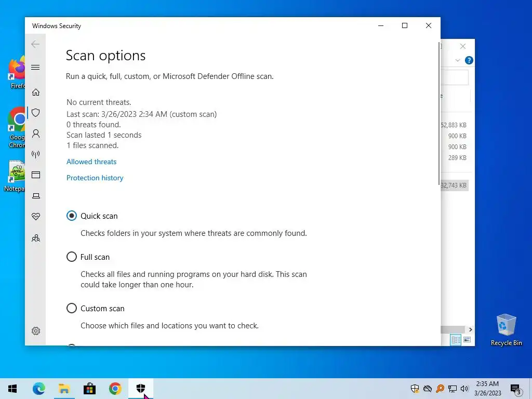Select the 52,883 KB file row
Viewport: 532px width, 399px height.
pyautogui.click(x=454, y=125)
